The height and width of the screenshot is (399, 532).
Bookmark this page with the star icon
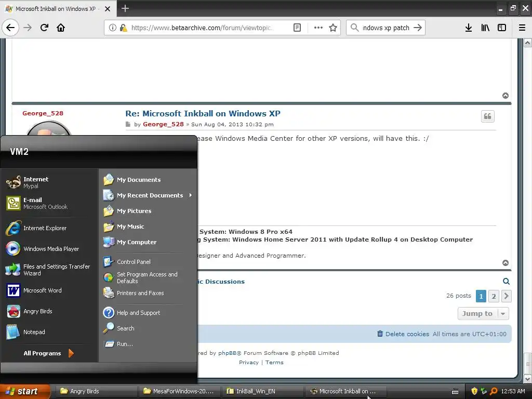333,28
